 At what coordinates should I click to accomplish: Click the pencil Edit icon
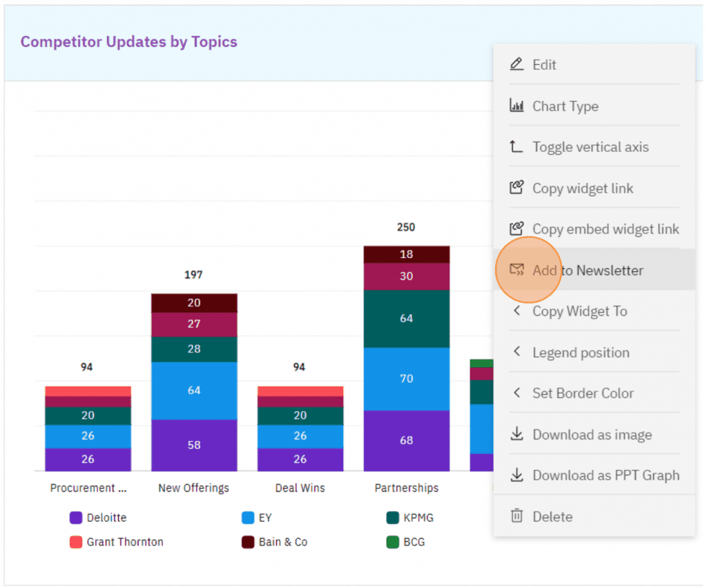[x=516, y=64]
